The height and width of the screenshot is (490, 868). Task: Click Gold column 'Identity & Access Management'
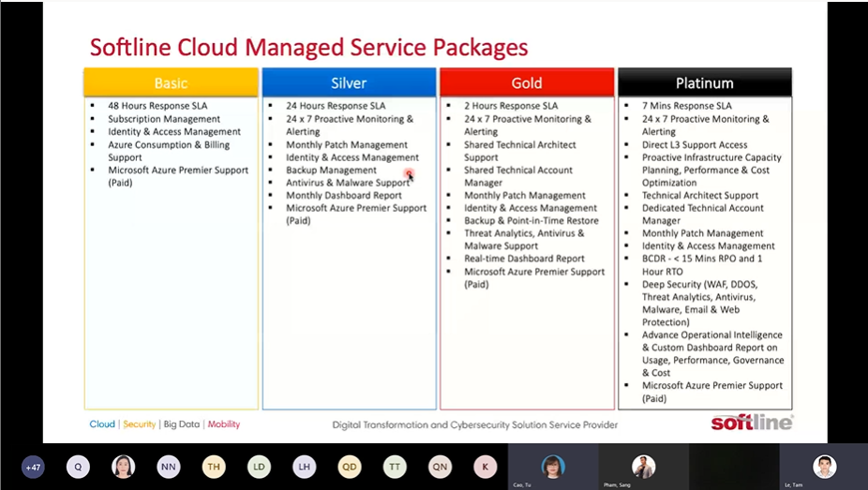[x=531, y=208]
